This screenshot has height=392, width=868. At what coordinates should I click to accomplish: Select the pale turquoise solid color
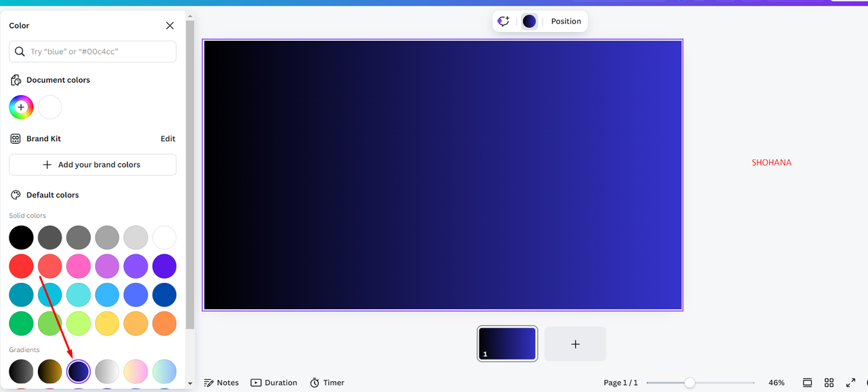[x=79, y=295]
